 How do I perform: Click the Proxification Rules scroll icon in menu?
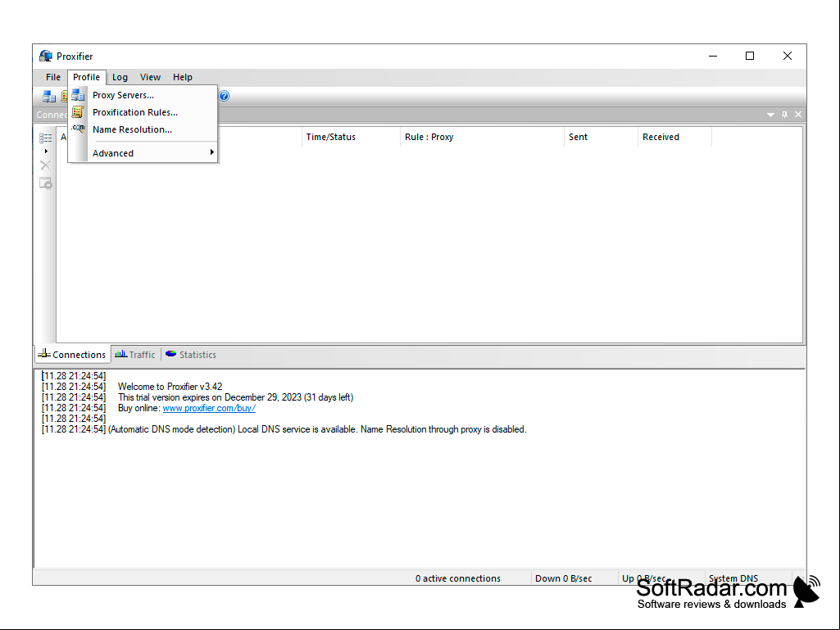(x=78, y=112)
